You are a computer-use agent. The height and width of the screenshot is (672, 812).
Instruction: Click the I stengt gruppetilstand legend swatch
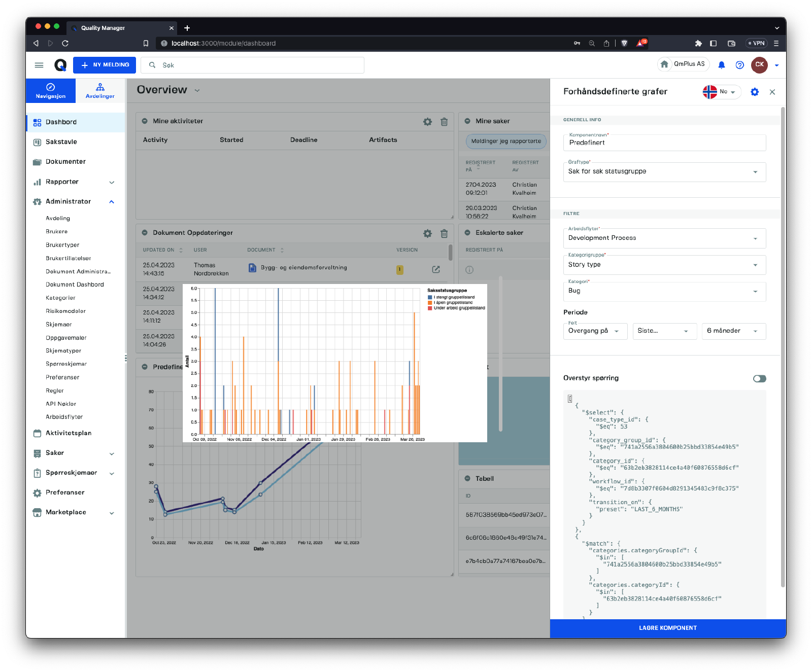430,297
